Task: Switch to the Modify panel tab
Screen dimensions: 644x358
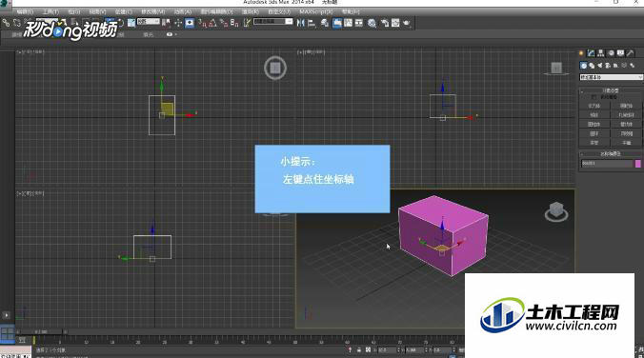Action: [591, 53]
